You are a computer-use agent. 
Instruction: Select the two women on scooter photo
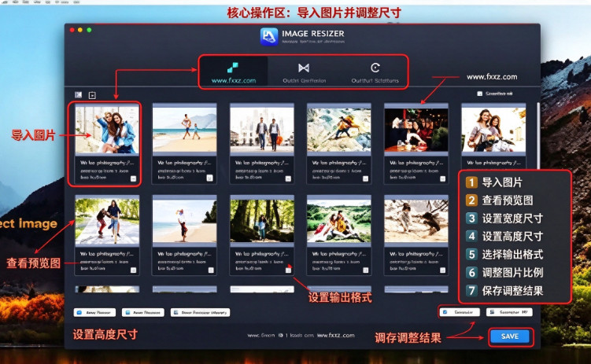pyautogui.click(x=493, y=130)
